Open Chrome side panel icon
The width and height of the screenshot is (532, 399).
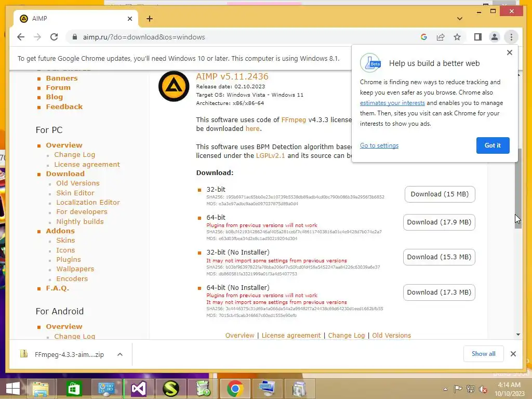[478, 37]
